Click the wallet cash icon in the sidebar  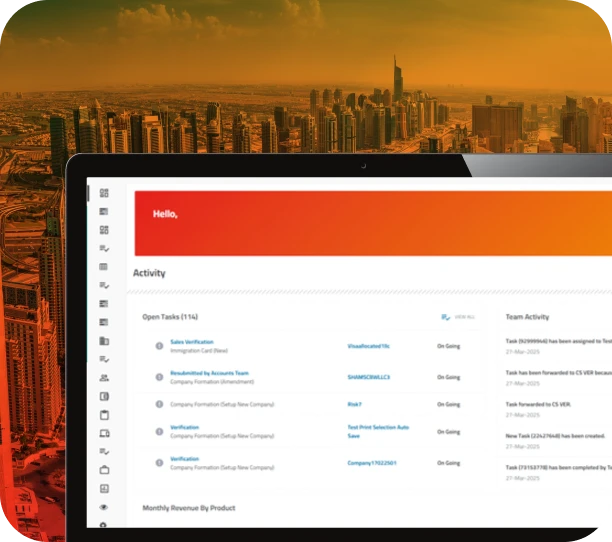(x=104, y=396)
